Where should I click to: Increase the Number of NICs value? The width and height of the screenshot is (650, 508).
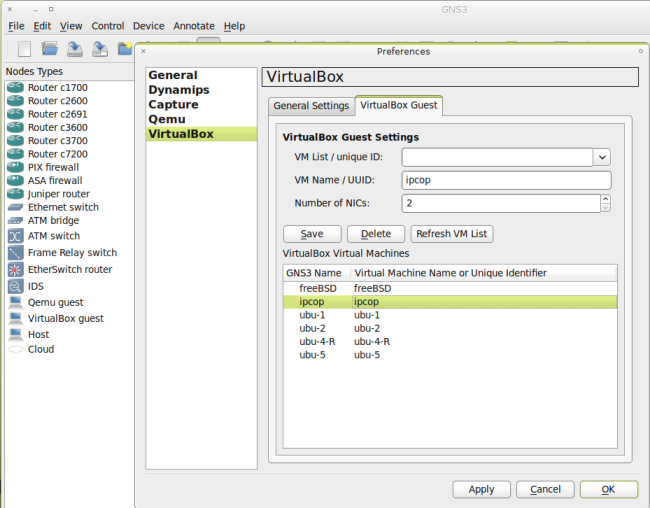pyautogui.click(x=605, y=199)
